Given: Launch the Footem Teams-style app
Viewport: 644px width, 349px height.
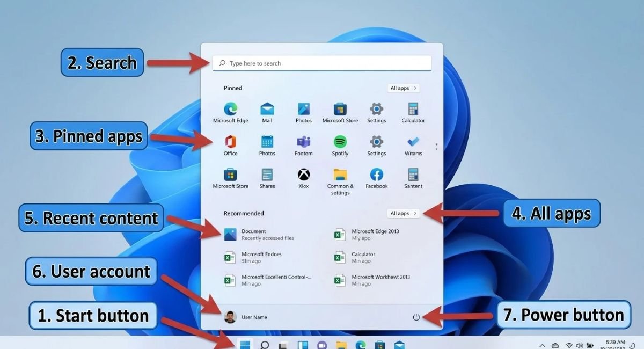Looking at the screenshot, I should coord(304,146).
